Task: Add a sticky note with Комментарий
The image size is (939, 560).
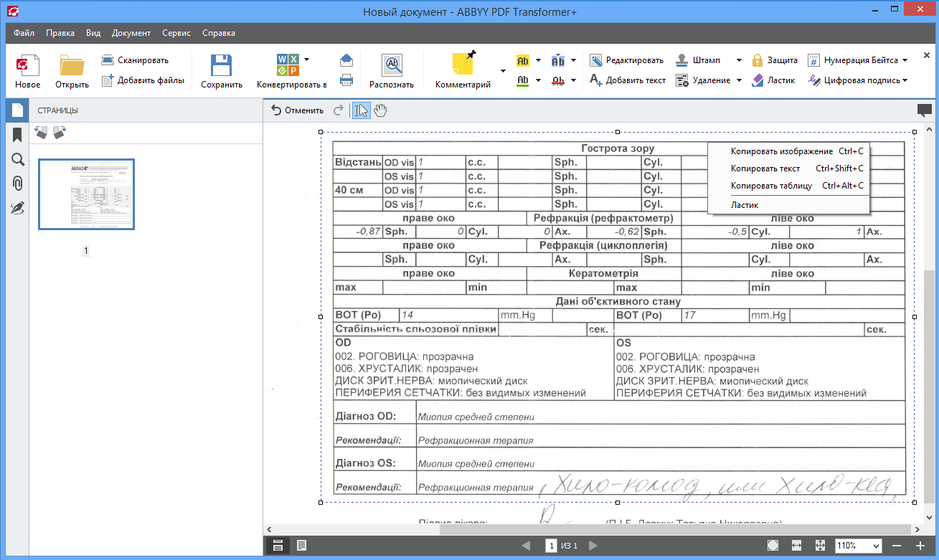Action: [463, 72]
